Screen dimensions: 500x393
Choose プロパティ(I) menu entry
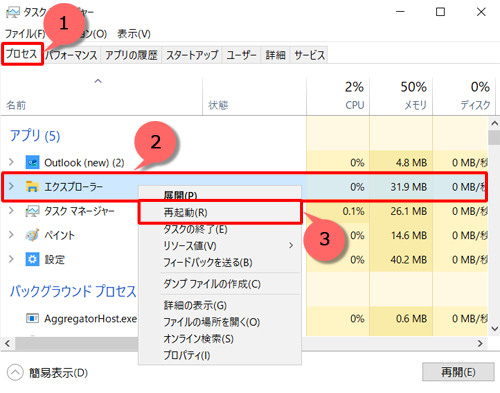220,355
